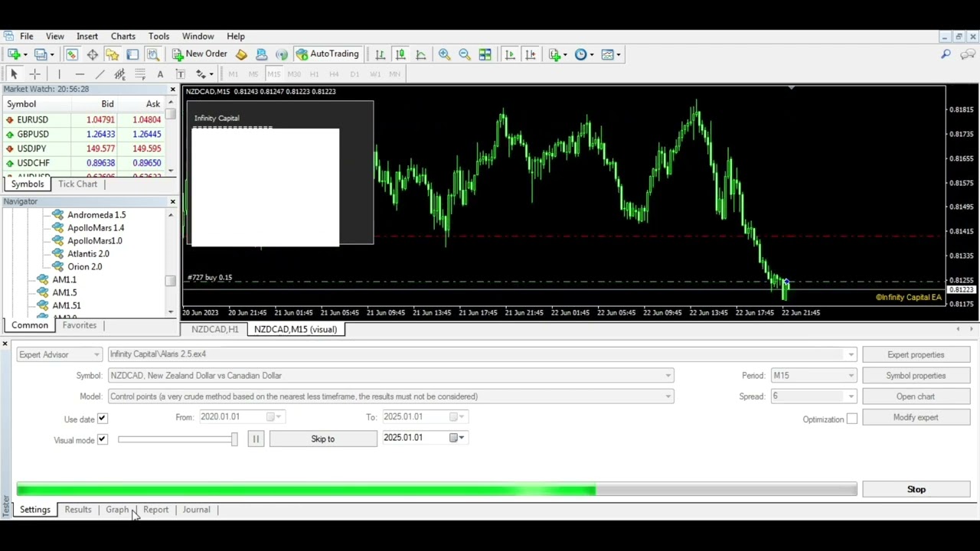The image size is (980, 551).
Task: Open the Skip to date picker dropdown
Action: [458, 438]
